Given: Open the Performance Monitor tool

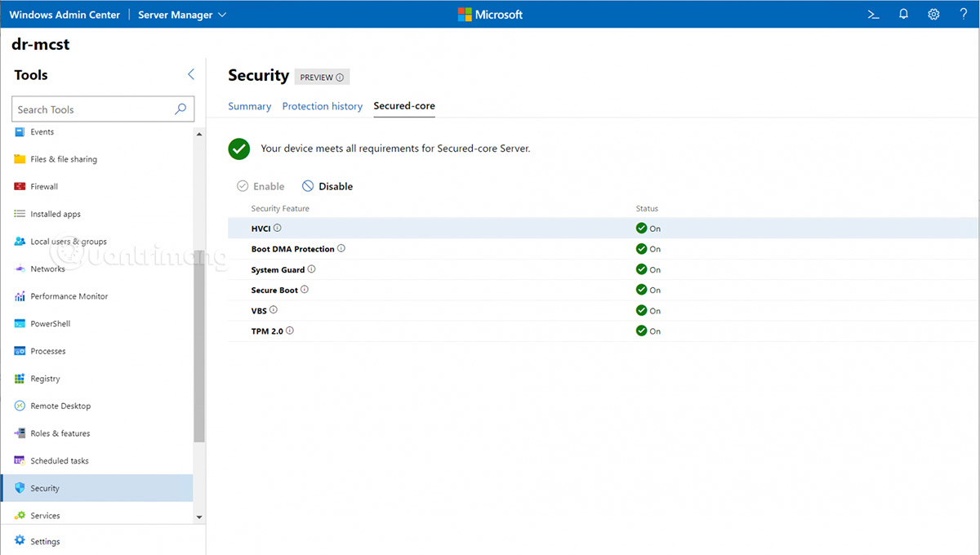Looking at the screenshot, I should click(x=69, y=296).
